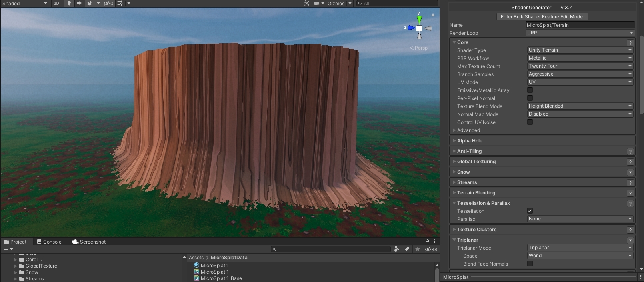Disable the Tessellation checkbox

[x=530, y=211]
